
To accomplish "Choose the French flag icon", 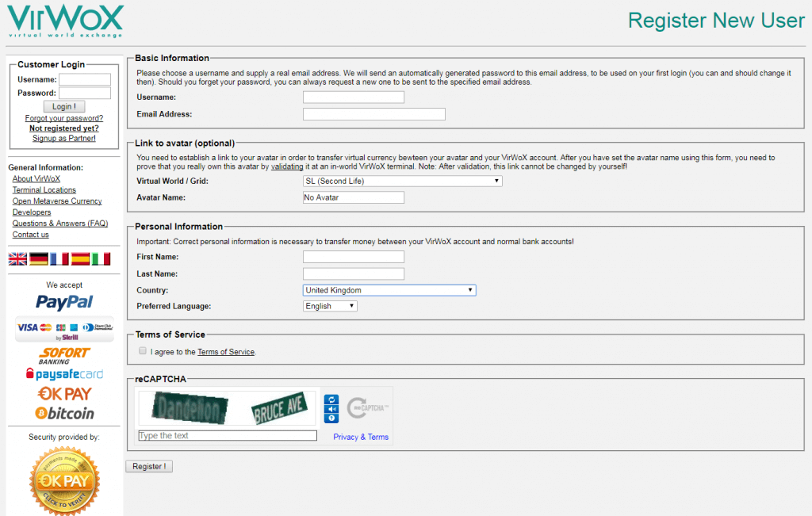I will click(59, 258).
